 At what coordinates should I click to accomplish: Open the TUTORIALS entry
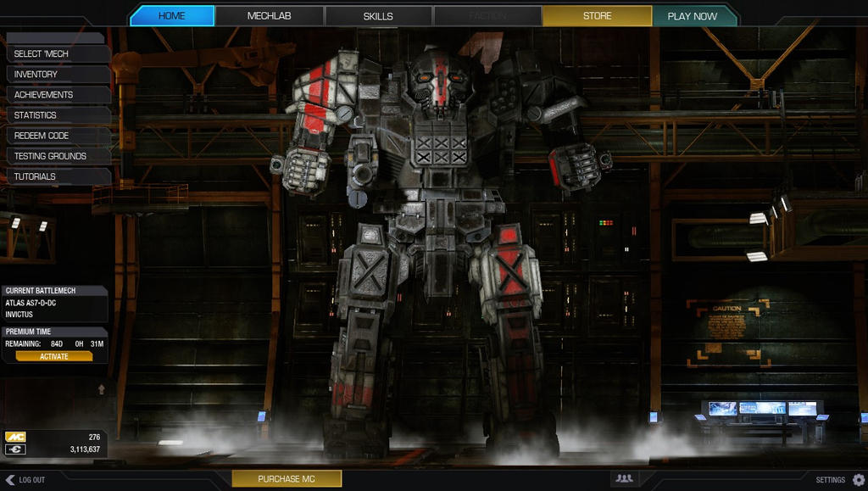coord(58,176)
